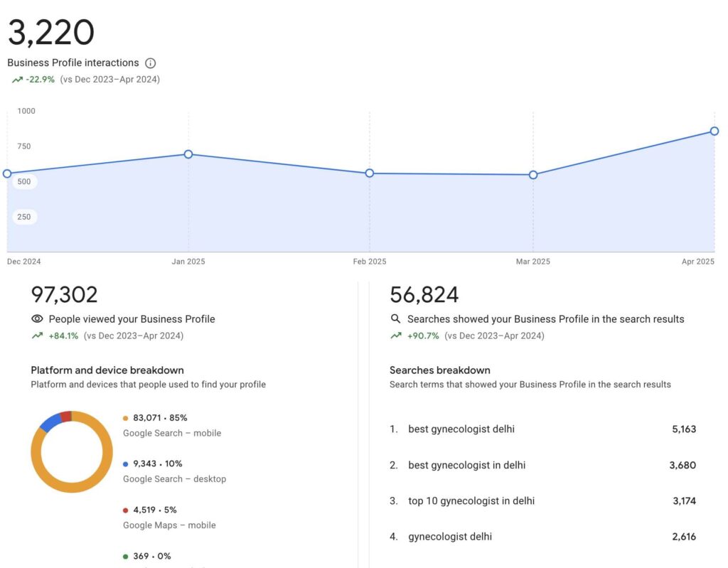The height and width of the screenshot is (568, 728).
Task: Click the 500 y-axis label
Action: coord(24,181)
